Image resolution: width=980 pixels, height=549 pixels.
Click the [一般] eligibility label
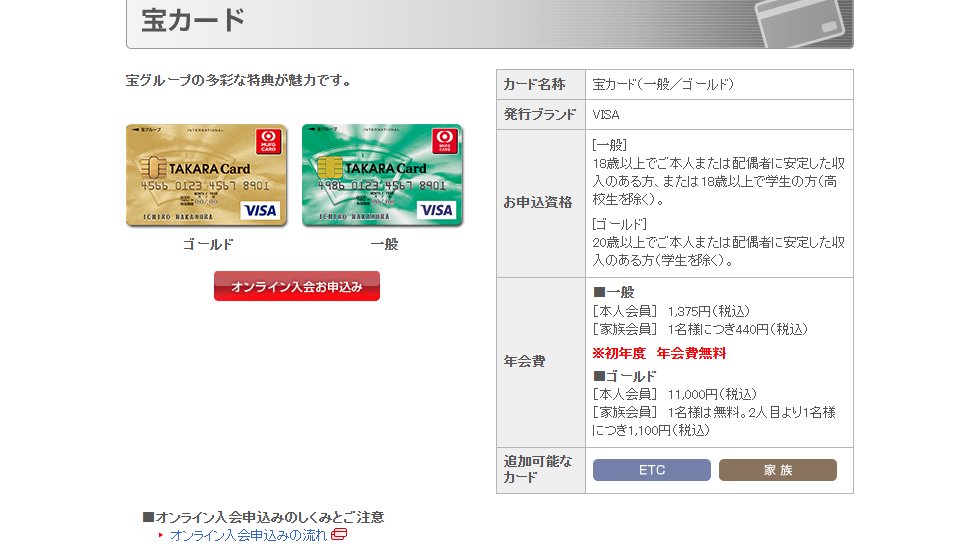pos(609,145)
